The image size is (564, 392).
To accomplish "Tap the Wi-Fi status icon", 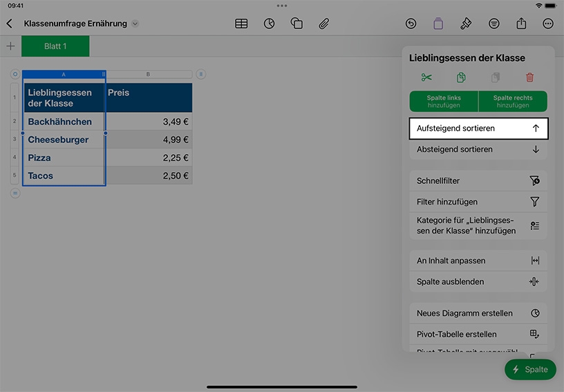I will [538, 6].
